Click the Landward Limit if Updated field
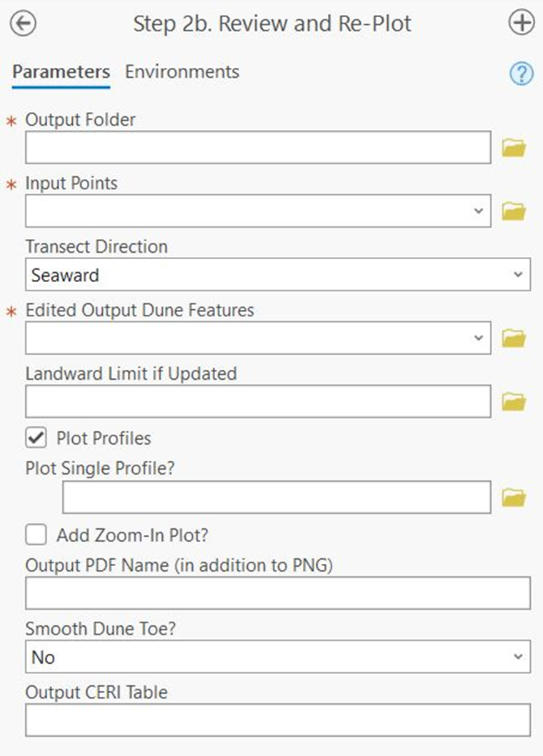 [x=258, y=401]
